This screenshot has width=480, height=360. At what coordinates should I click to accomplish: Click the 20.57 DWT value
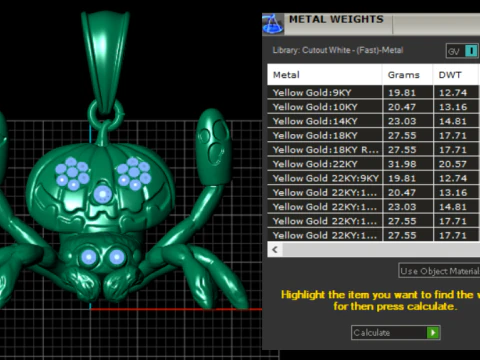pos(453,164)
